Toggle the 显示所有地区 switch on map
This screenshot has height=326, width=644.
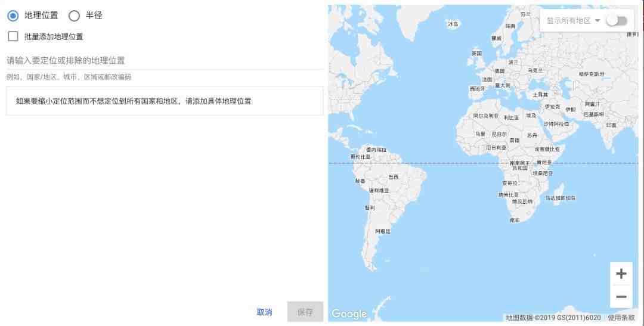(x=617, y=20)
